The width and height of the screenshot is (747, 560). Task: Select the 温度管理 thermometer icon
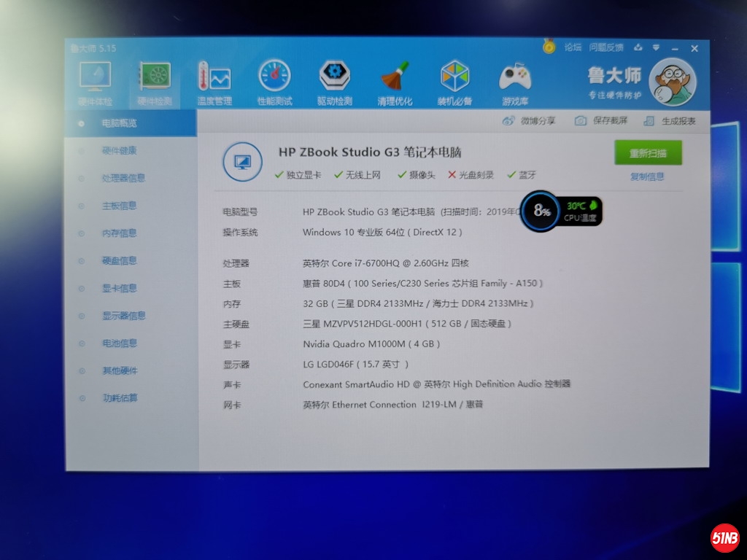(x=214, y=76)
